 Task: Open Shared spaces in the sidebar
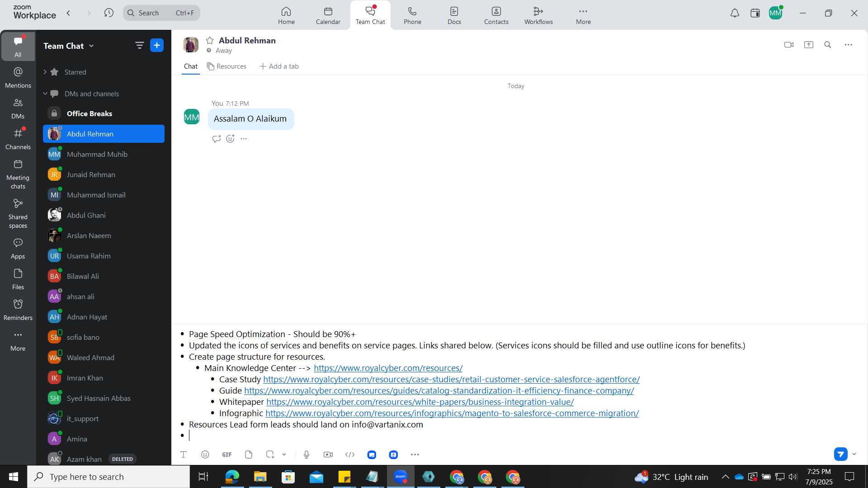(x=18, y=213)
